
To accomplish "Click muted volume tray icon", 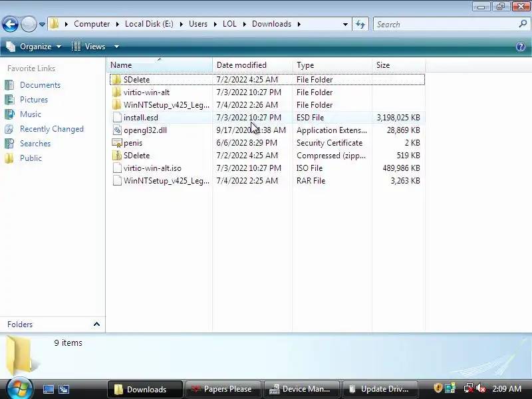I will [x=481, y=388].
